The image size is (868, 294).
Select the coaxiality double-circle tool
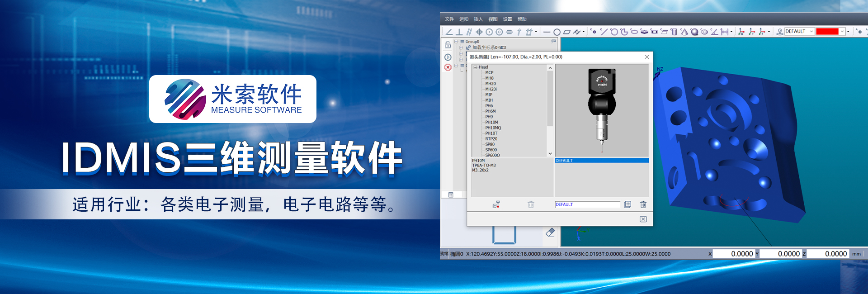(x=499, y=32)
